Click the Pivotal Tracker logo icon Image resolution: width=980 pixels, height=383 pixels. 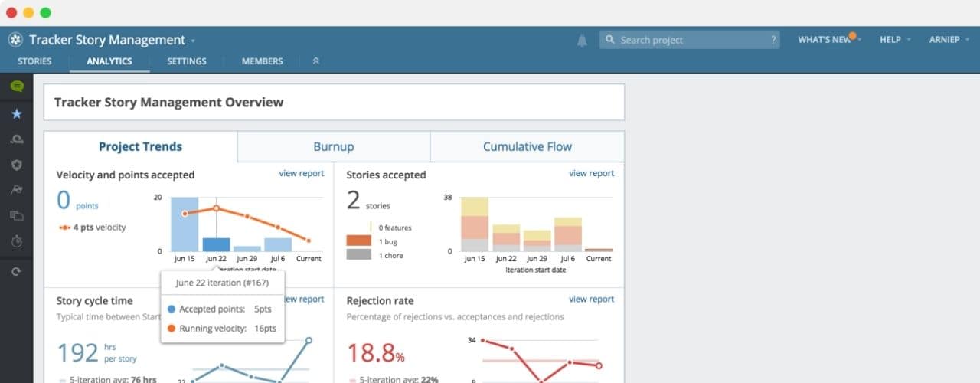tap(15, 40)
